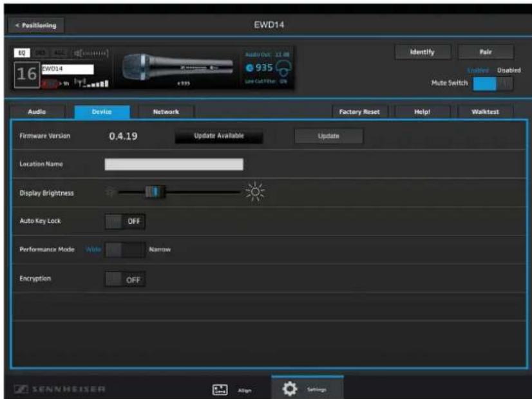This screenshot has height=399, width=532.
Task: Click the Firmware Version label
Action: pos(45,136)
